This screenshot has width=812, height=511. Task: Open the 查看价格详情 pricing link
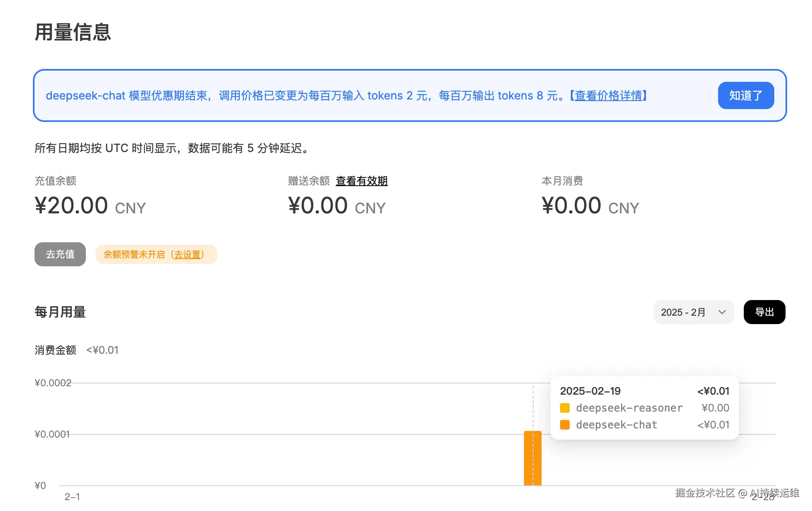click(608, 95)
